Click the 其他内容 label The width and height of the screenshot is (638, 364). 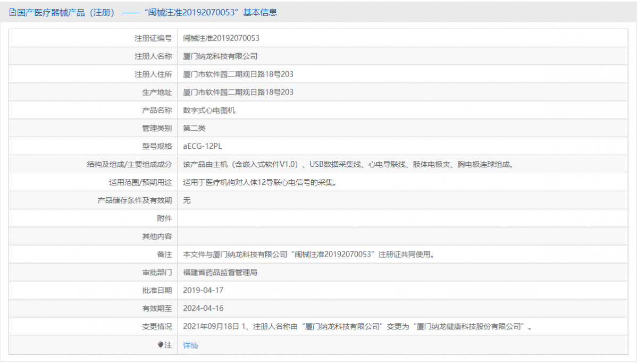(x=157, y=236)
